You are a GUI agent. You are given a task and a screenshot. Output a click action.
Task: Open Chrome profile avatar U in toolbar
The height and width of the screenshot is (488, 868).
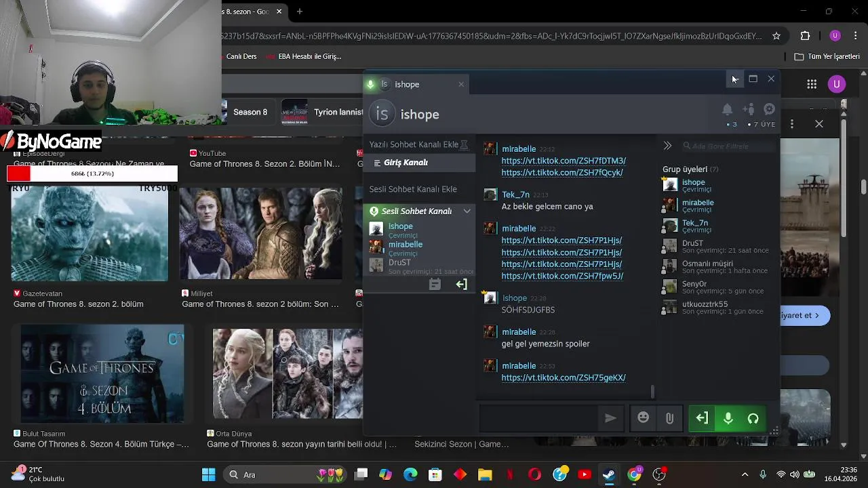pyautogui.click(x=835, y=36)
